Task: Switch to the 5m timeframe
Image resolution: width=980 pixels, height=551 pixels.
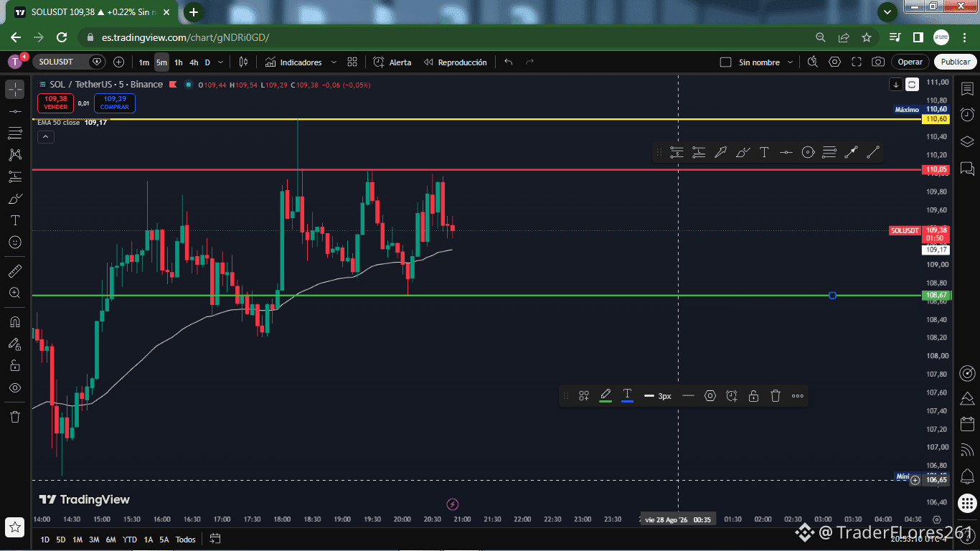Action: pos(161,62)
